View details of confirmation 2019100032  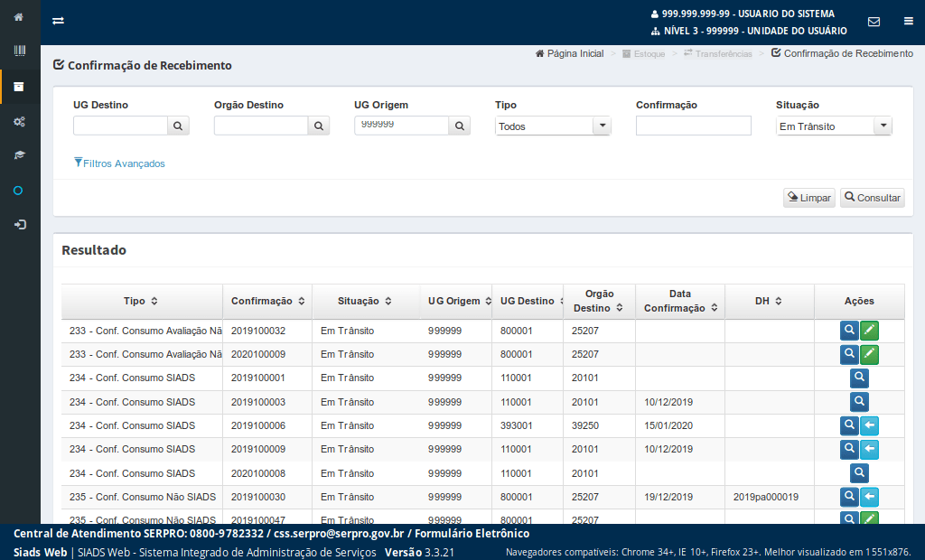tap(849, 331)
